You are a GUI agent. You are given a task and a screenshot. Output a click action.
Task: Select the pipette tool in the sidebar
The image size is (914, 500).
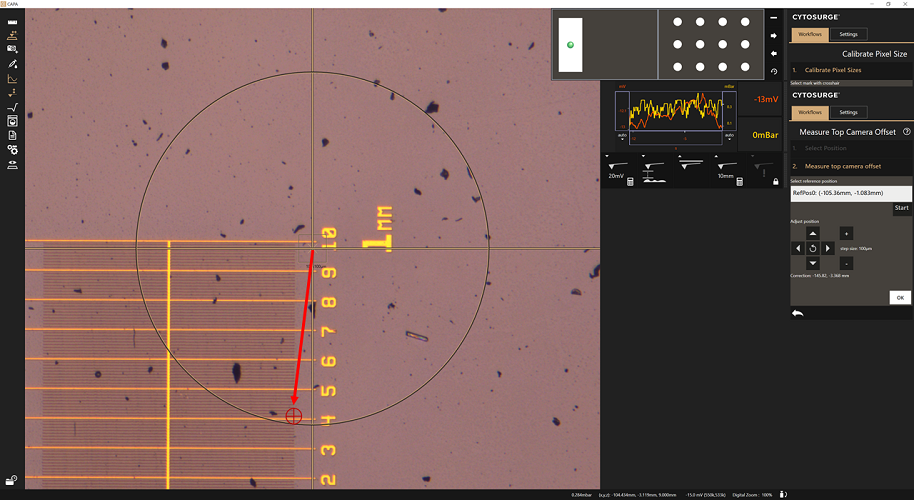[12, 64]
